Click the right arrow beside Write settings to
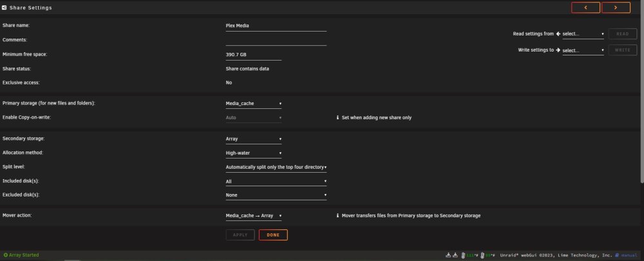The height and width of the screenshot is (261, 644). coord(558,50)
